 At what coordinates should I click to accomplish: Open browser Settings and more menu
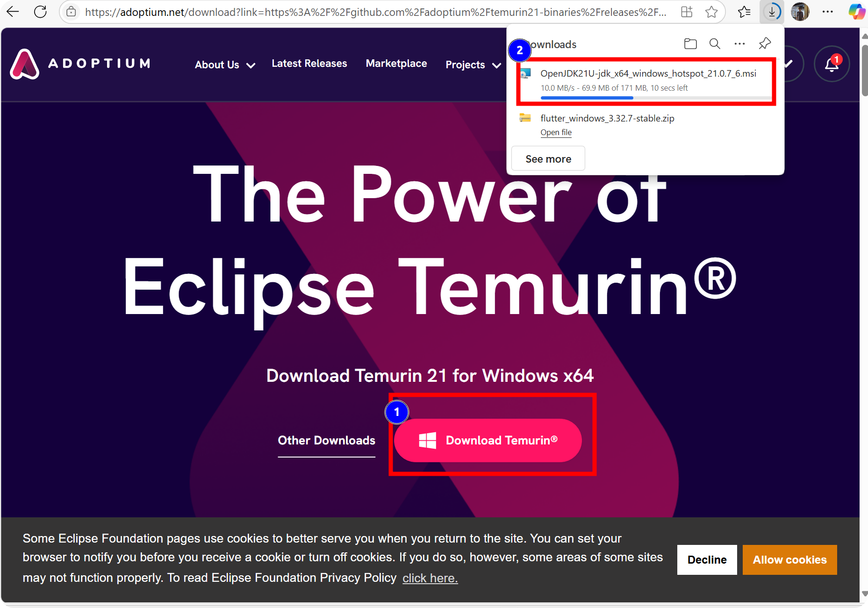pos(827,12)
